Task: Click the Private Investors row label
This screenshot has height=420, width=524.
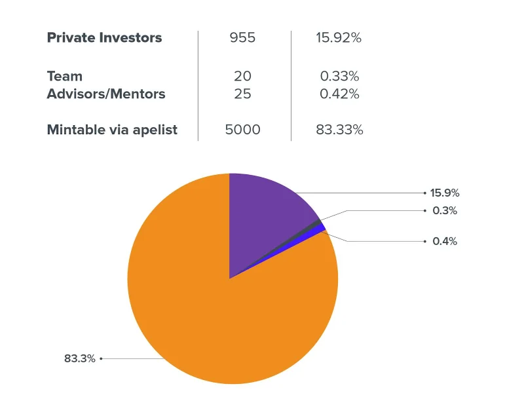Action: [x=104, y=37]
